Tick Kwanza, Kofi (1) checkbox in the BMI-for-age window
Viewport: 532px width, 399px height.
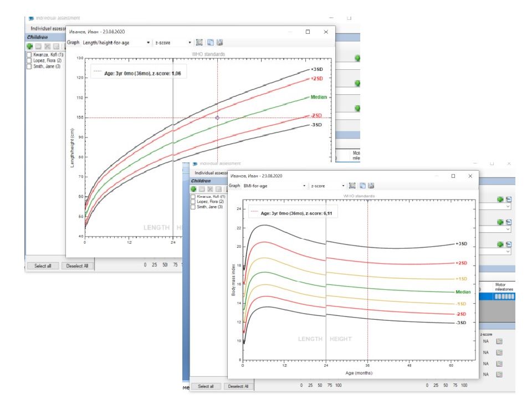click(193, 196)
